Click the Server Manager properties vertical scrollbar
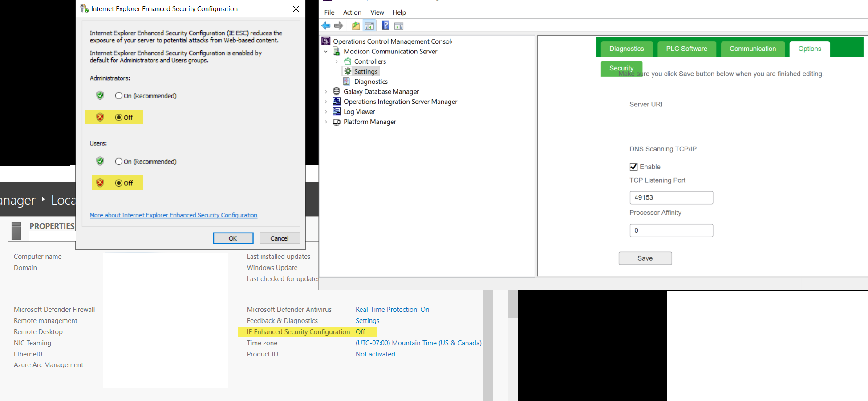 488,345
